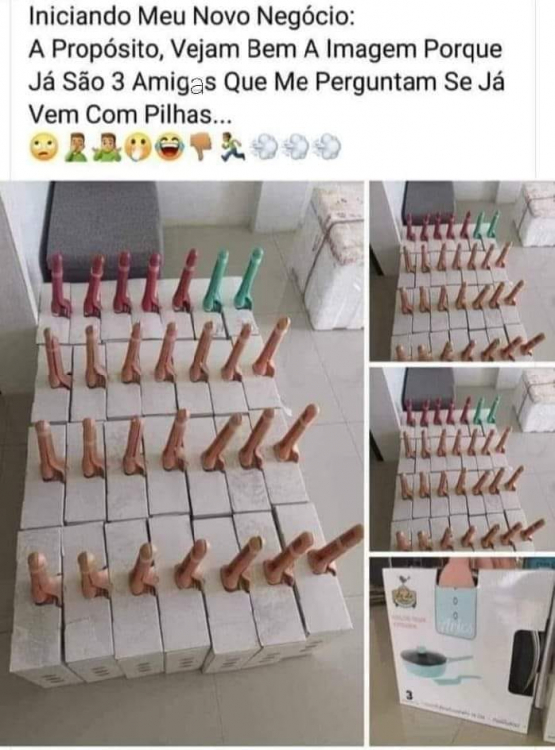This screenshot has height=750, width=555.
Task: Open the top-right photo thumbnail
Action: pos(462,271)
